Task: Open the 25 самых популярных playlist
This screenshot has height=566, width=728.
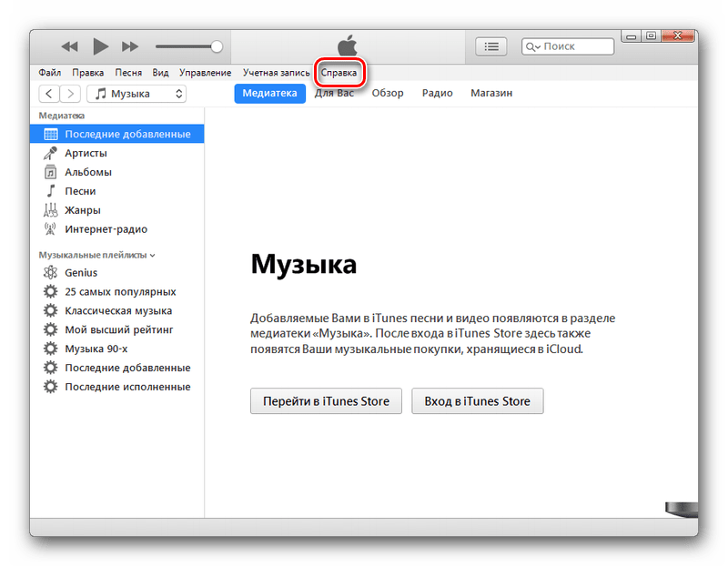Action: (117, 291)
